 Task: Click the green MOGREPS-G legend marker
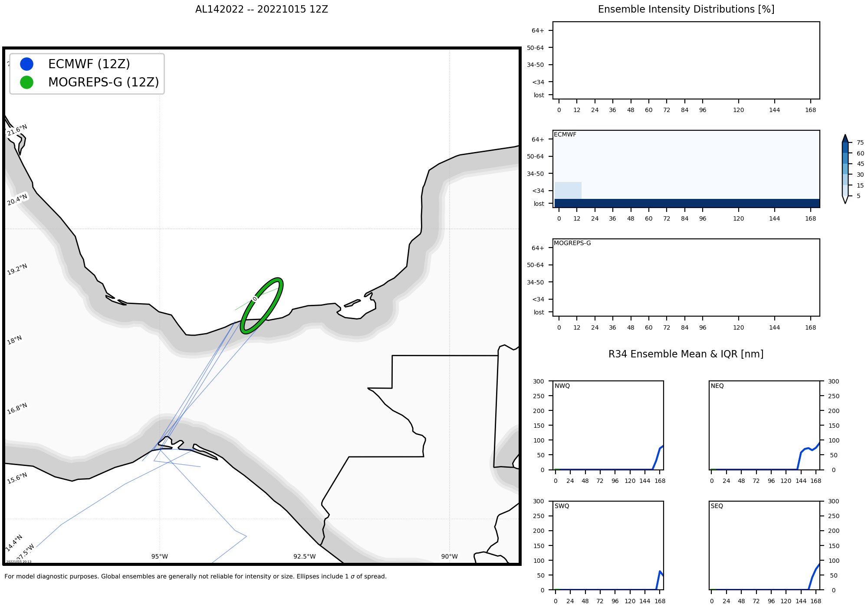pyautogui.click(x=26, y=82)
